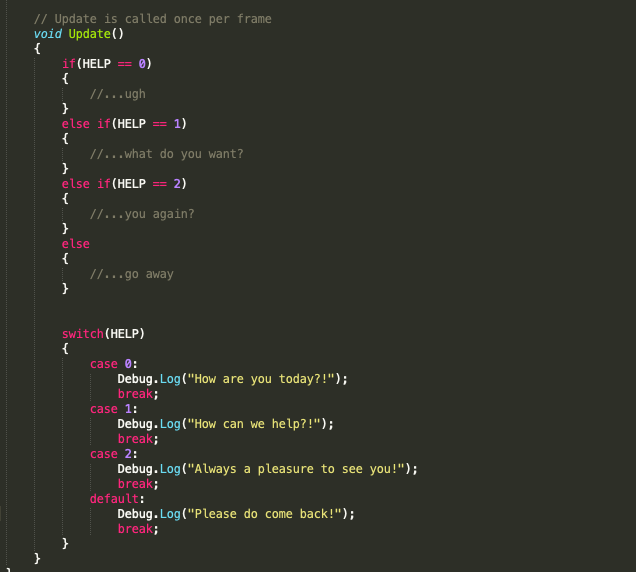Click the number 1 in "HELP == 1"
Image resolution: width=636 pixels, height=572 pixels.
[177, 124]
